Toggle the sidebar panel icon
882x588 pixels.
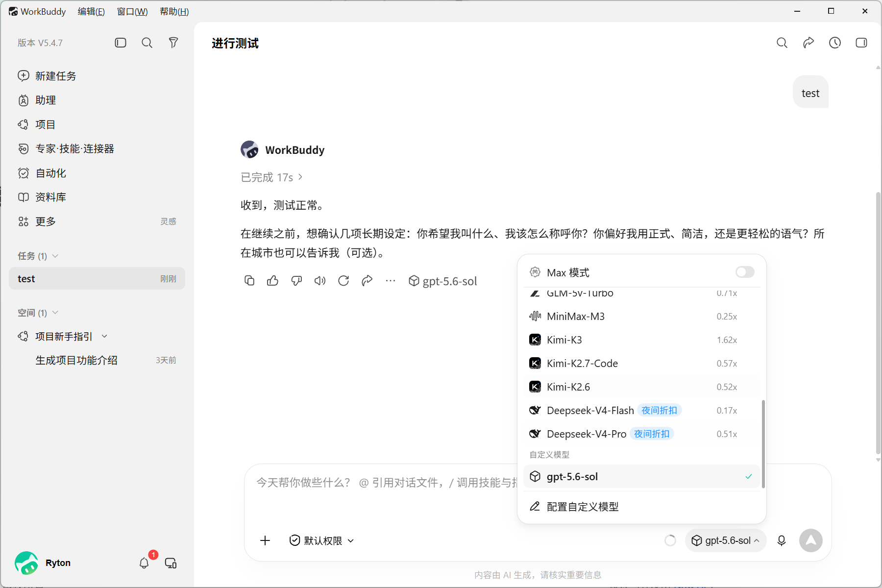[x=121, y=43]
